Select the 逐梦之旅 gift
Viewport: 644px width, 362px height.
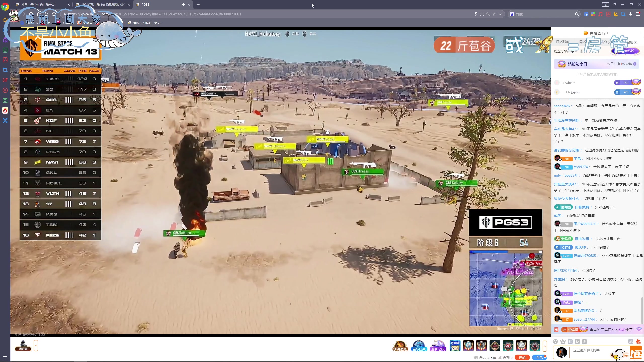438,346
